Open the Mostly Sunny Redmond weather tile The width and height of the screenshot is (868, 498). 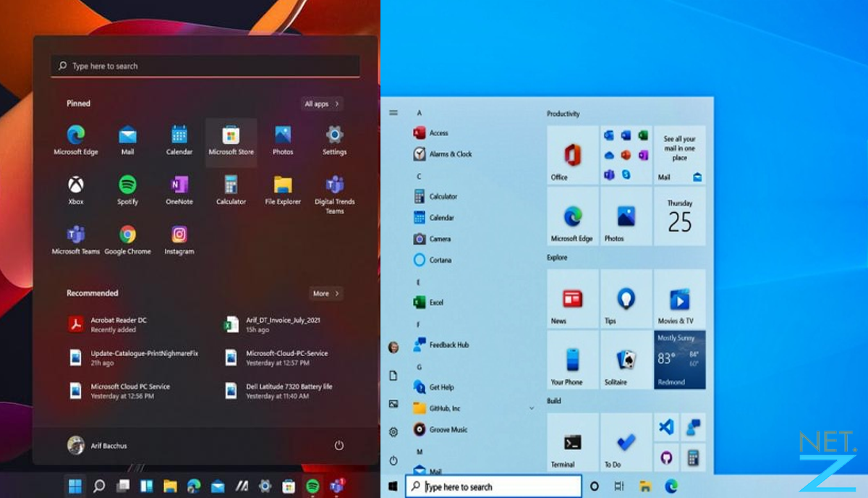[x=680, y=360]
